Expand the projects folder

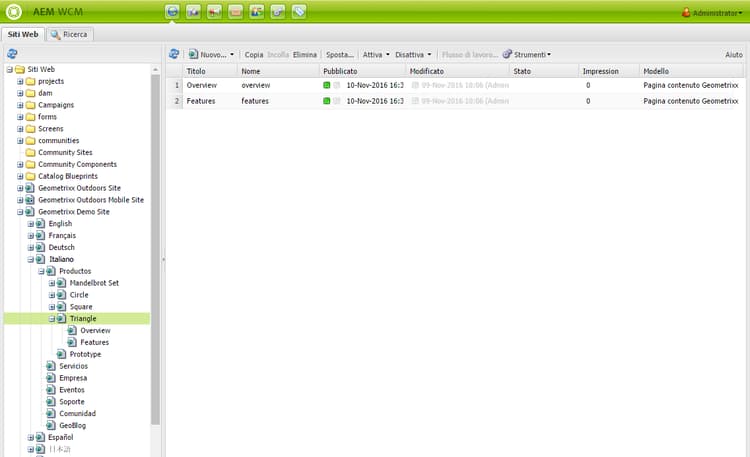(20, 81)
